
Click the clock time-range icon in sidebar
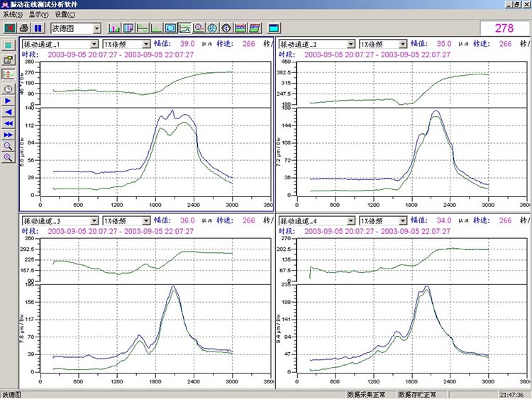point(9,89)
